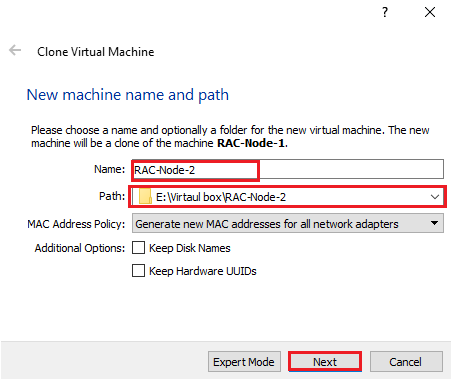Viewport: 451px width, 379px height.
Task: Enable Keep Hardware UUIDs checkbox
Action: pos(138,271)
